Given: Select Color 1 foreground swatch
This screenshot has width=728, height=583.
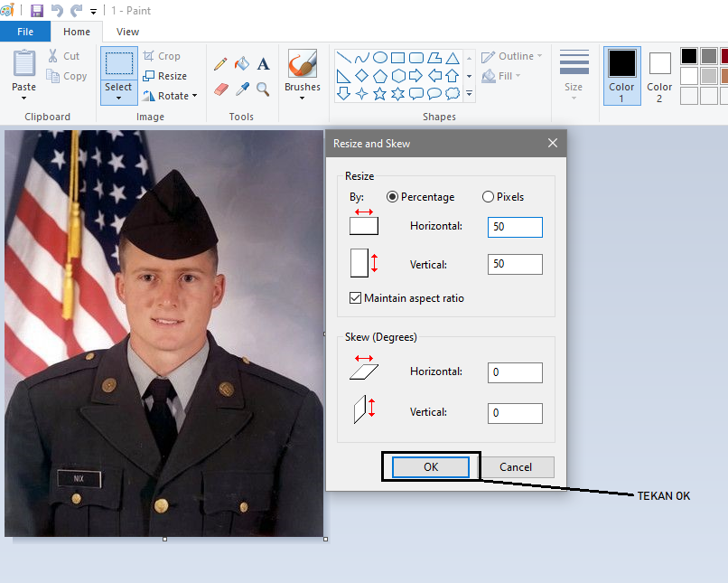Looking at the screenshot, I should pyautogui.click(x=621, y=75).
